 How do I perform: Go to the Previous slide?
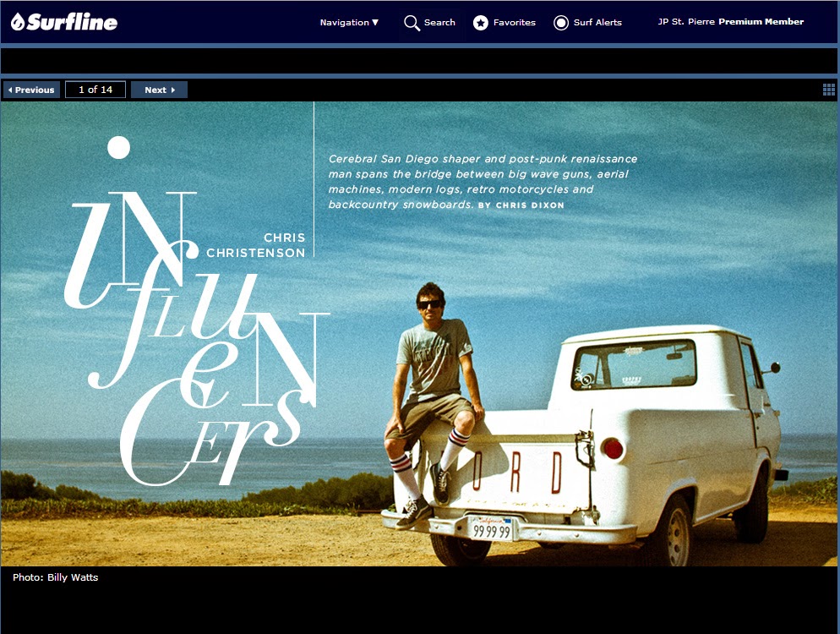tap(31, 90)
